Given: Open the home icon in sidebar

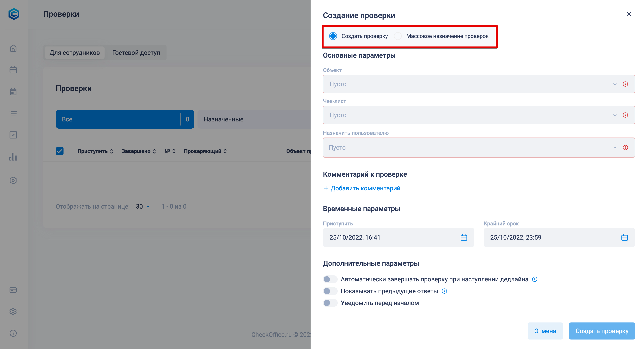Looking at the screenshot, I should point(13,48).
